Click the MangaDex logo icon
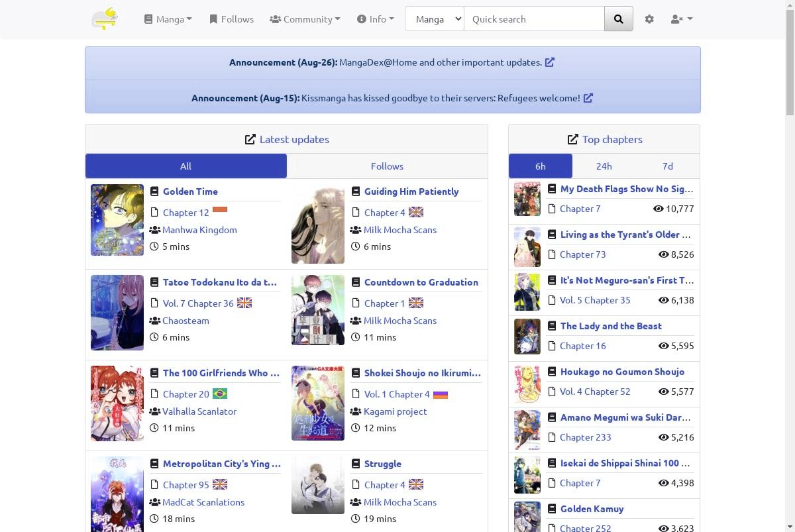Viewport: 795px width, 532px height. (x=105, y=19)
